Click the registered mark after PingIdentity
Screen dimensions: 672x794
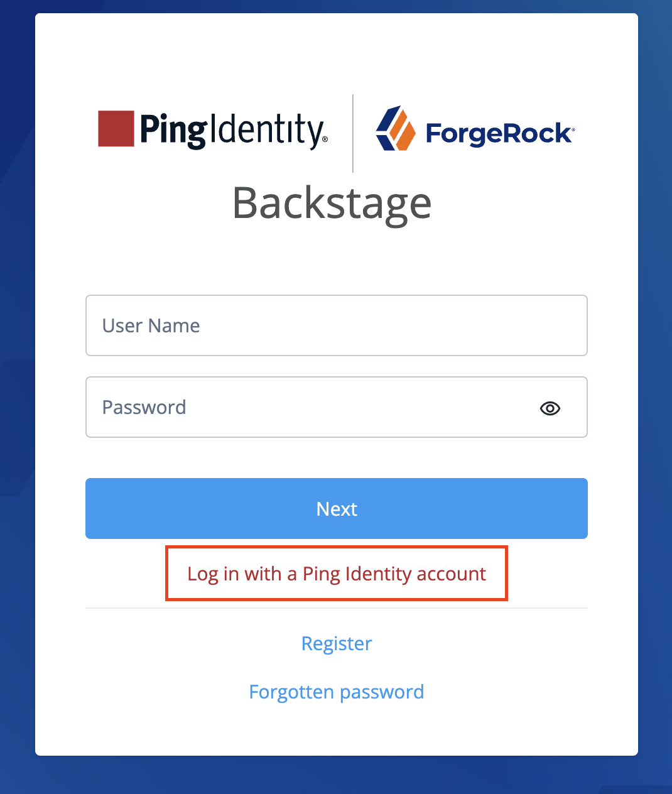[325, 139]
